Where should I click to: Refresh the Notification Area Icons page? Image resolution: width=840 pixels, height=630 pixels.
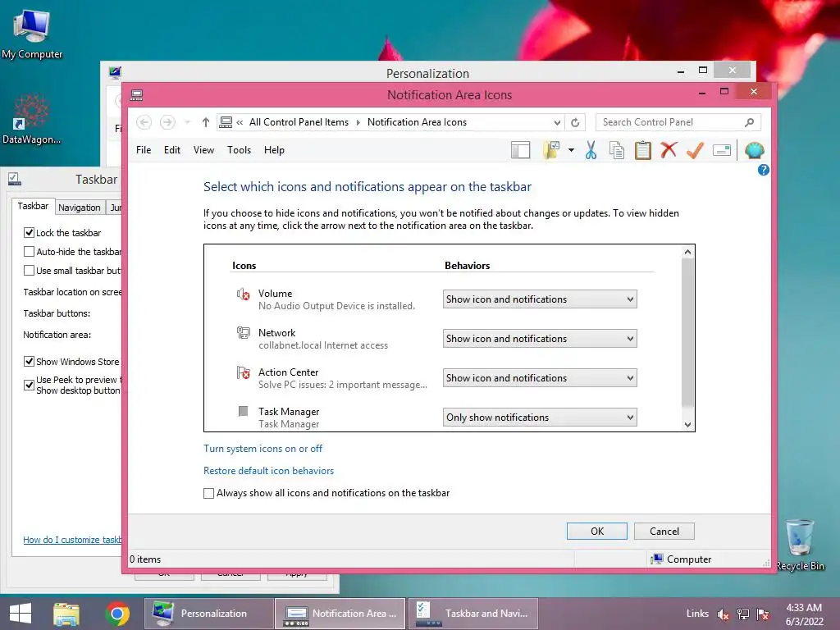click(x=575, y=122)
